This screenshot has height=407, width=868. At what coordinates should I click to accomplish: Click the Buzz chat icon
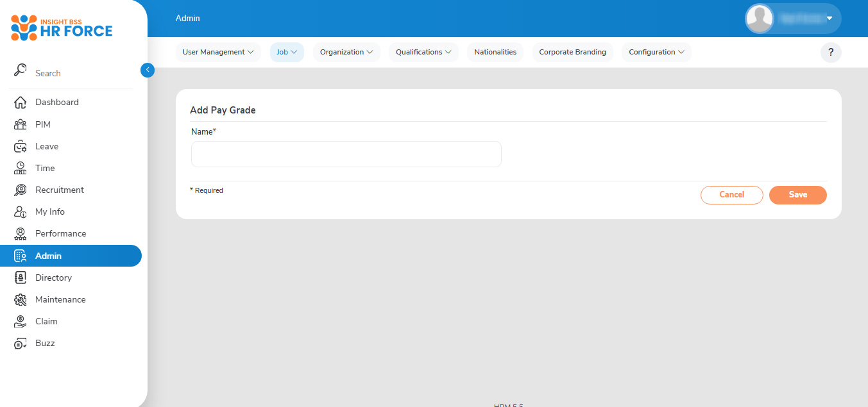coord(21,344)
